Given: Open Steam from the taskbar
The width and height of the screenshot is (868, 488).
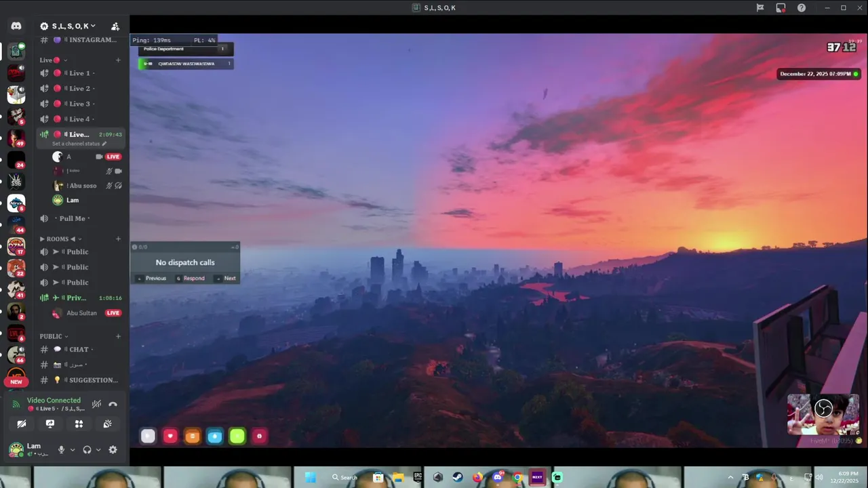Looking at the screenshot, I should point(457,477).
